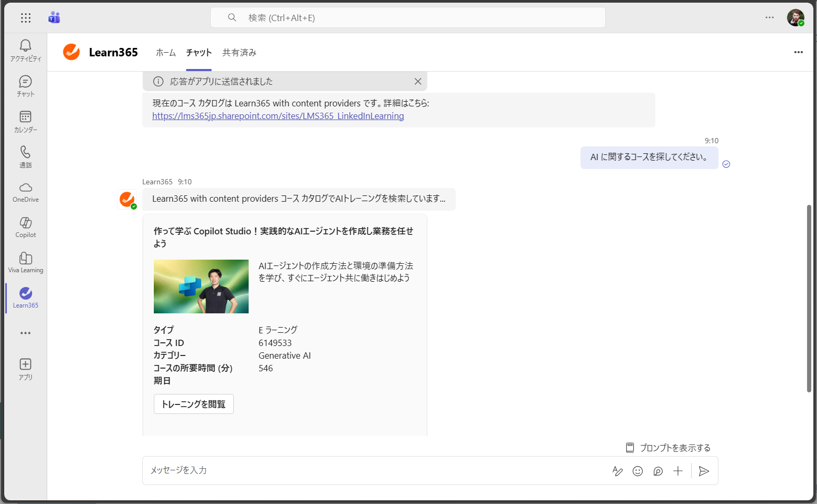Open the Chat (チャット) sidebar icon
The image size is (817, 504).
25,86
